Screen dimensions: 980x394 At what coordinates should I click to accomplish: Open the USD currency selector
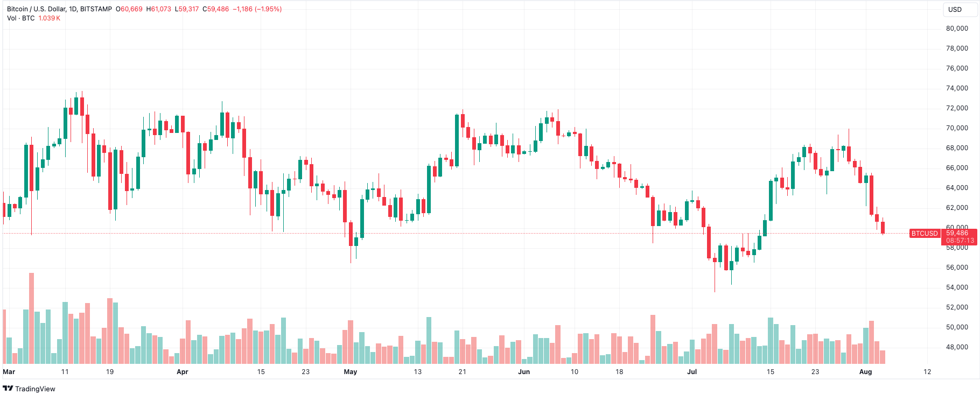pos(955,9)
